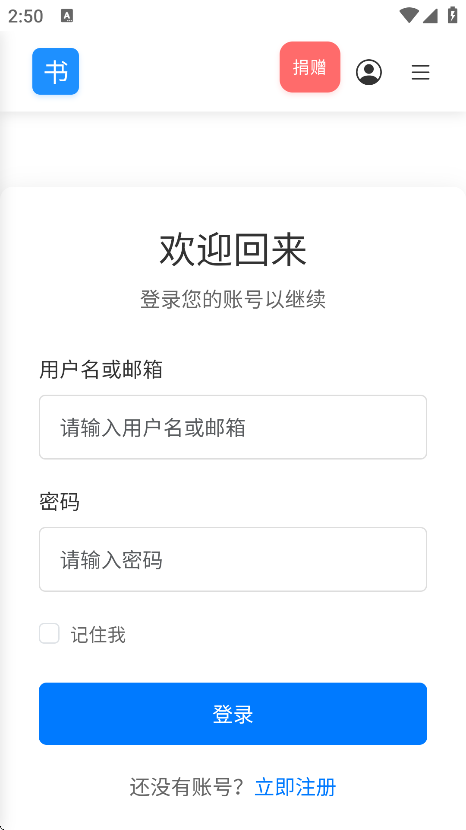Click the blue 登录 button

pos(233,714)
